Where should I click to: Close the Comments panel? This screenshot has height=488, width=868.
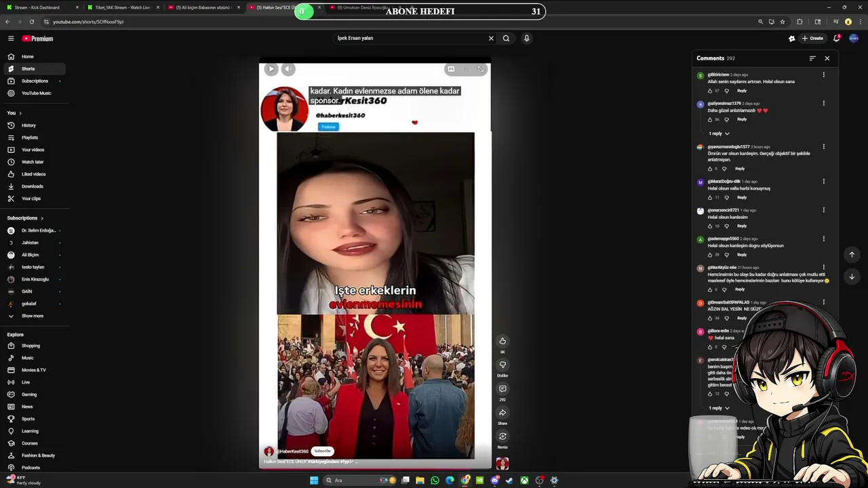point(827,58)
